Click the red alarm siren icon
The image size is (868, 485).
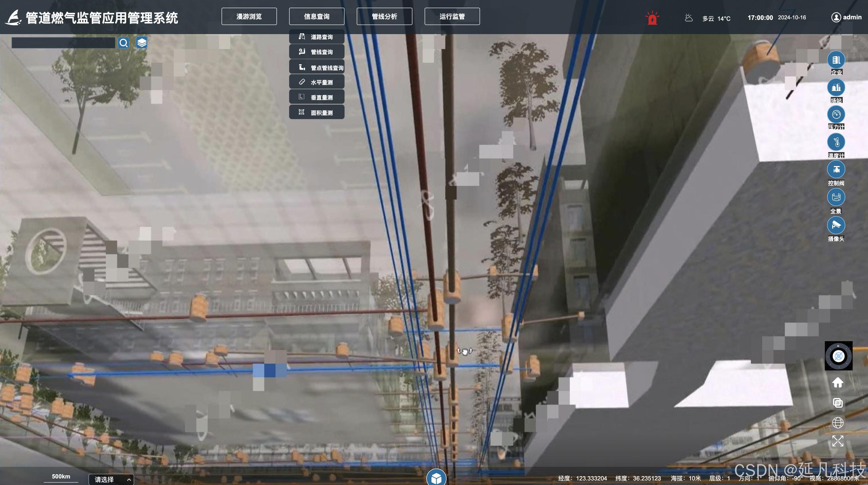point(652,18)
